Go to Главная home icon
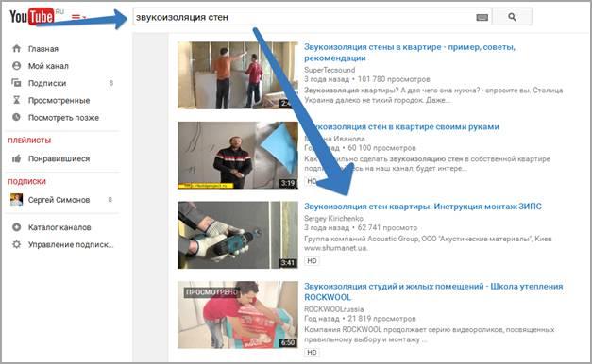This screenshot has height=364, width=592. (x=17, y=49)
